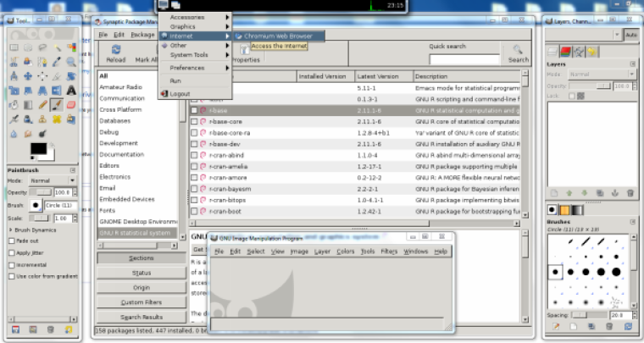Select the Ellipse Select tool

pyautogui.click(x=28, y=47)
